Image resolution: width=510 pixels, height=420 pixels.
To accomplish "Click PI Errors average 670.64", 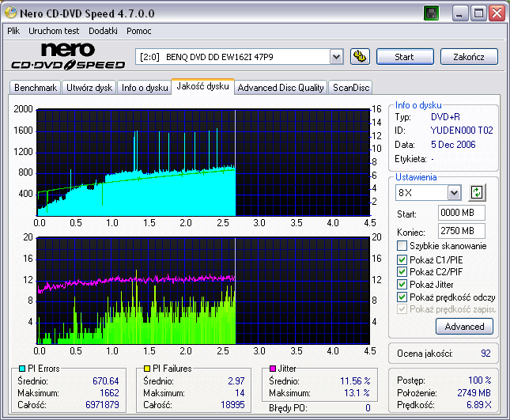I will 106,381.
